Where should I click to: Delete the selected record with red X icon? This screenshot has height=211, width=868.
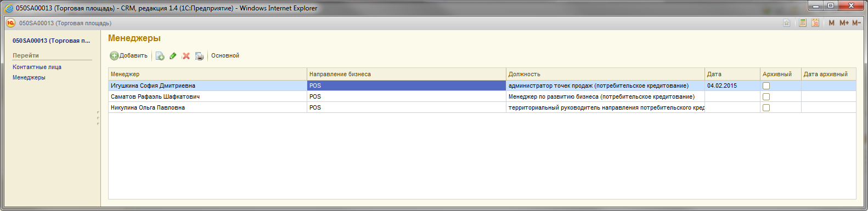pos(186,56)
